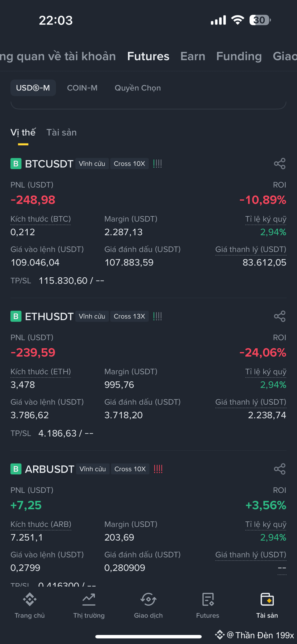This screenshot has width=297, height=644.
Task: Open Futures in bottom navigation
Action: 208,606
